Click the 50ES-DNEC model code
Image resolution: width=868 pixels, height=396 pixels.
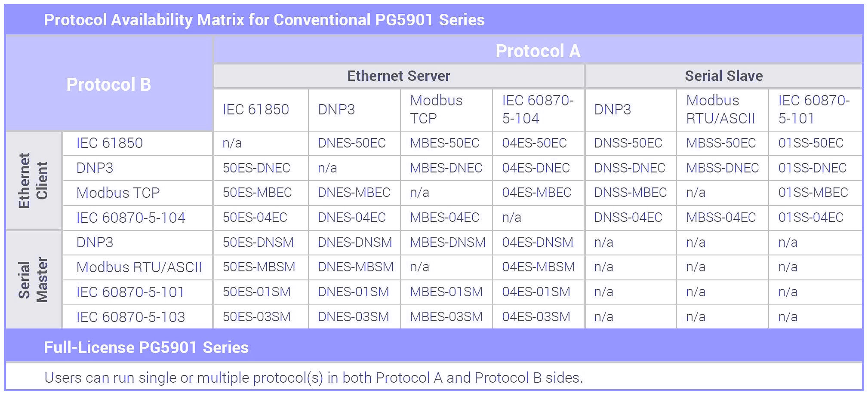[256, 168]
